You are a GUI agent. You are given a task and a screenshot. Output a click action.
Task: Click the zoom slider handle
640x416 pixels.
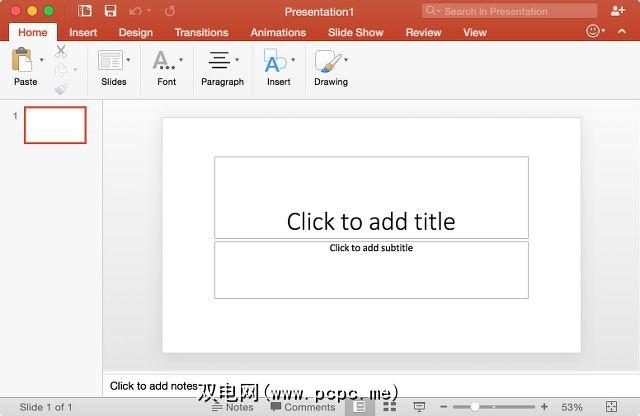474,407
